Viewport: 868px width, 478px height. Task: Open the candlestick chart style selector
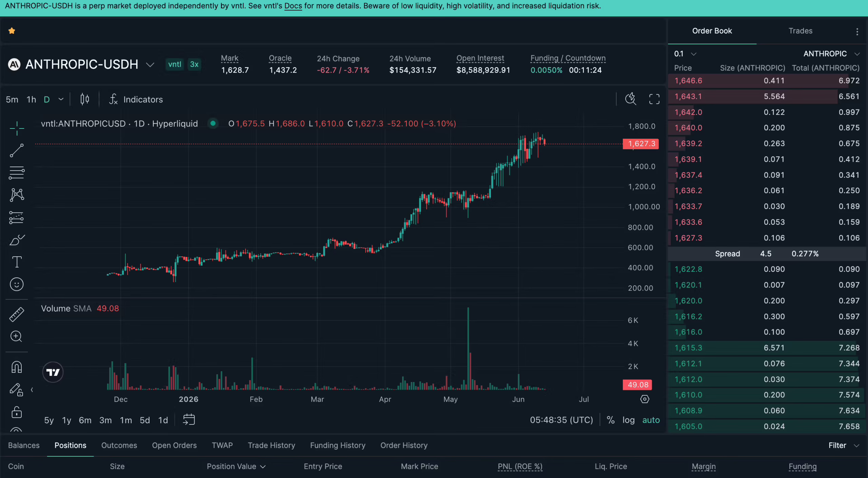coord(85,99)
